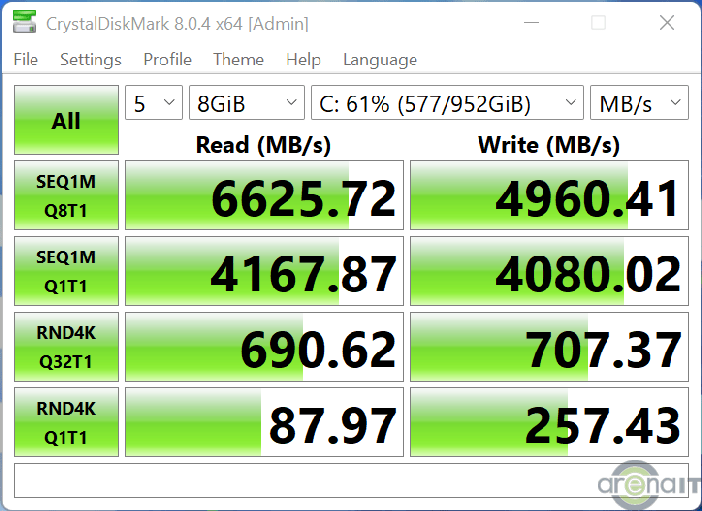Open the Settings menu

(x=90, y=60)
